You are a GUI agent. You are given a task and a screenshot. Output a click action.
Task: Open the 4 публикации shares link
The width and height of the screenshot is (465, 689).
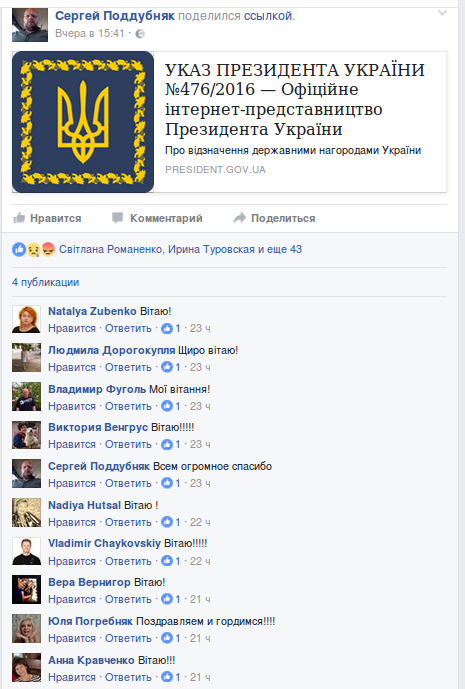click(45, 282)
